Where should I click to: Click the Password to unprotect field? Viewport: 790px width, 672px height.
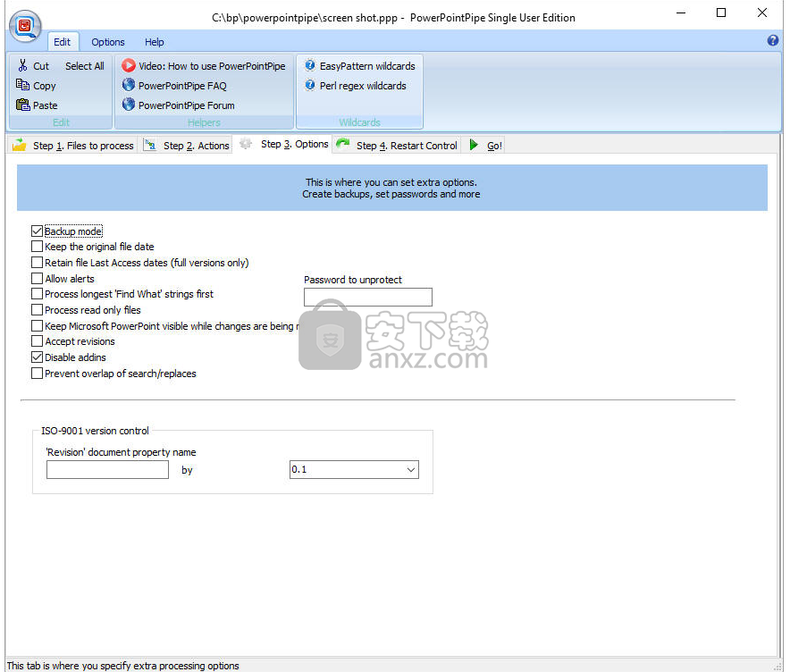(x=368, y=297)
